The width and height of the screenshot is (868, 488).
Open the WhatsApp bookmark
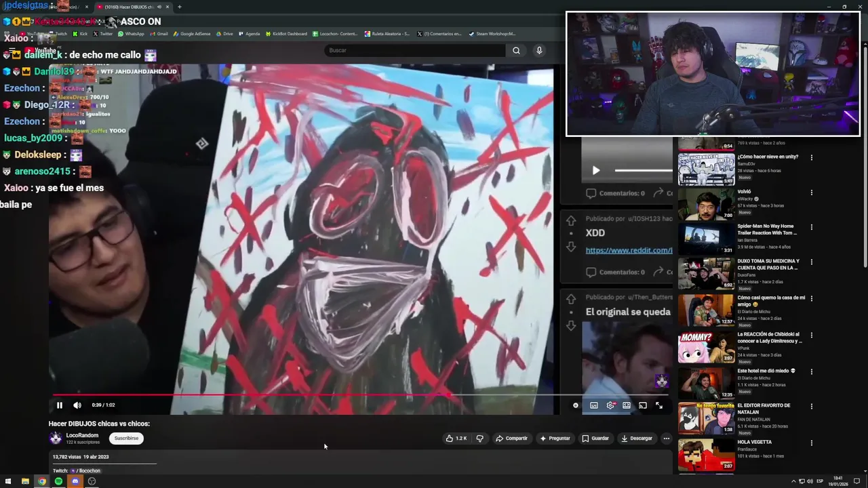pos(131,34)
